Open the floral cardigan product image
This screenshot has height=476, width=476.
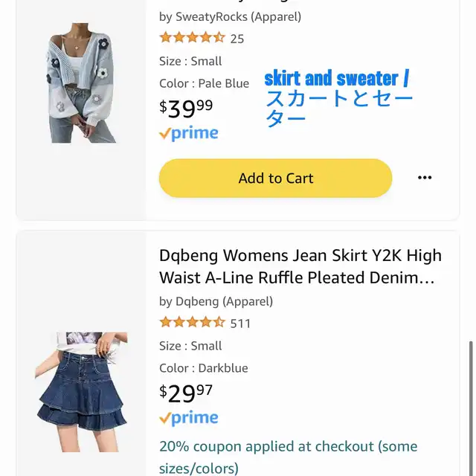point(82,82)
